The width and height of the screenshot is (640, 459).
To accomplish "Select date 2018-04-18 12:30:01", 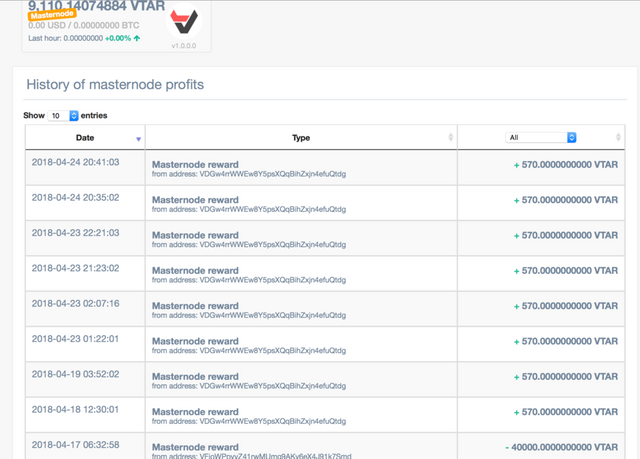I will coord(76,410).
